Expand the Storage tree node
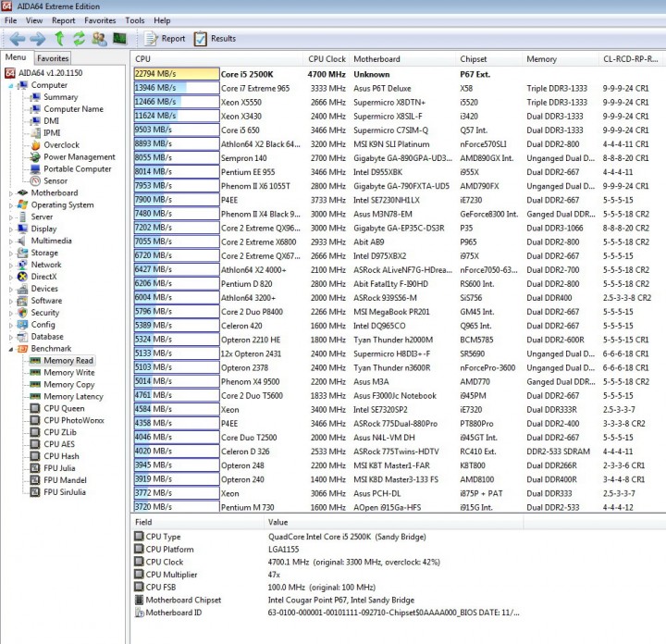 [x=10, y=254]
